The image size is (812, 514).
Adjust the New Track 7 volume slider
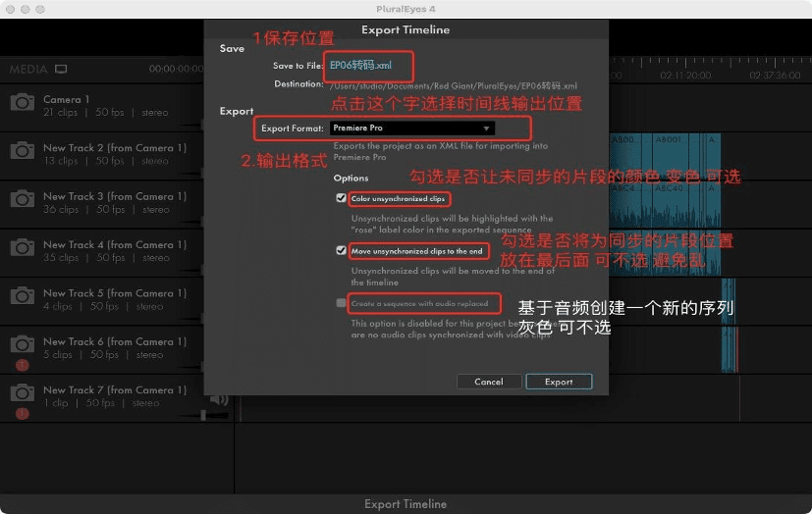(203, 415)
